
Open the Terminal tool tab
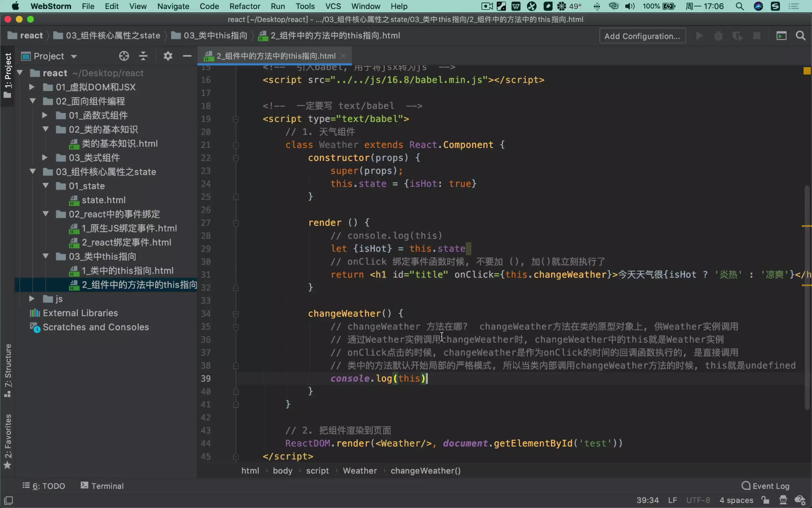click(x=102, y=486)
